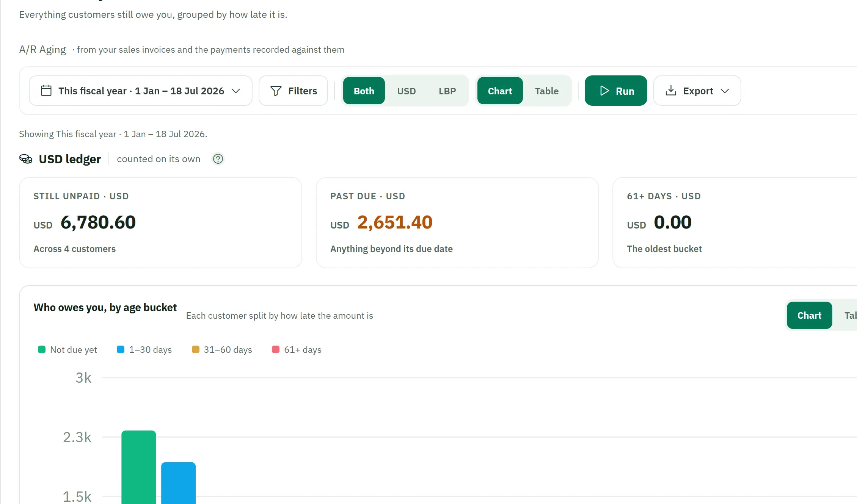Screen dimensions: 857x504
Task: Select Chart view in the toolbar
Action: [500, 91]
